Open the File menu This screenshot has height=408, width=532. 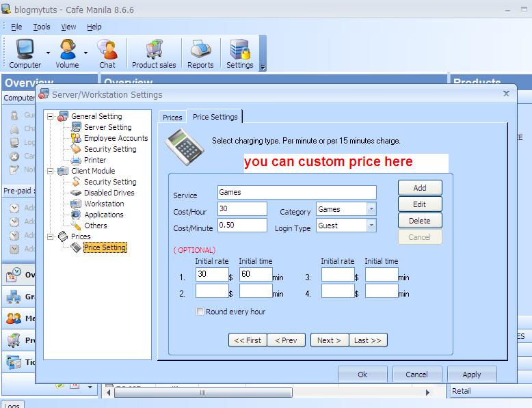16,27
